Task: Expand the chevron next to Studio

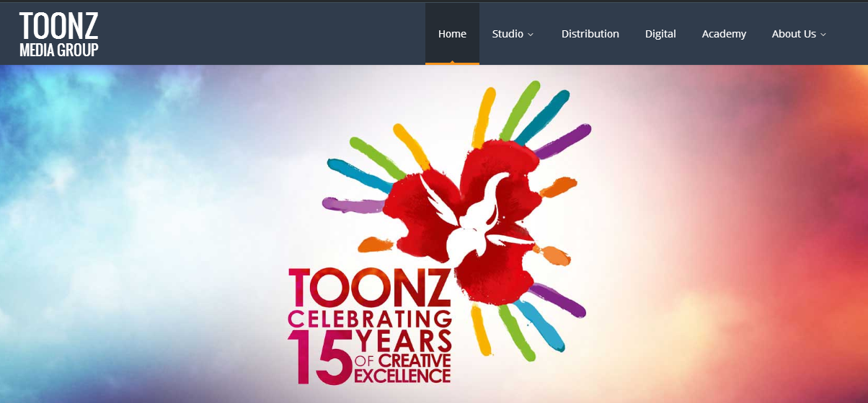Action: coord(531,35)
